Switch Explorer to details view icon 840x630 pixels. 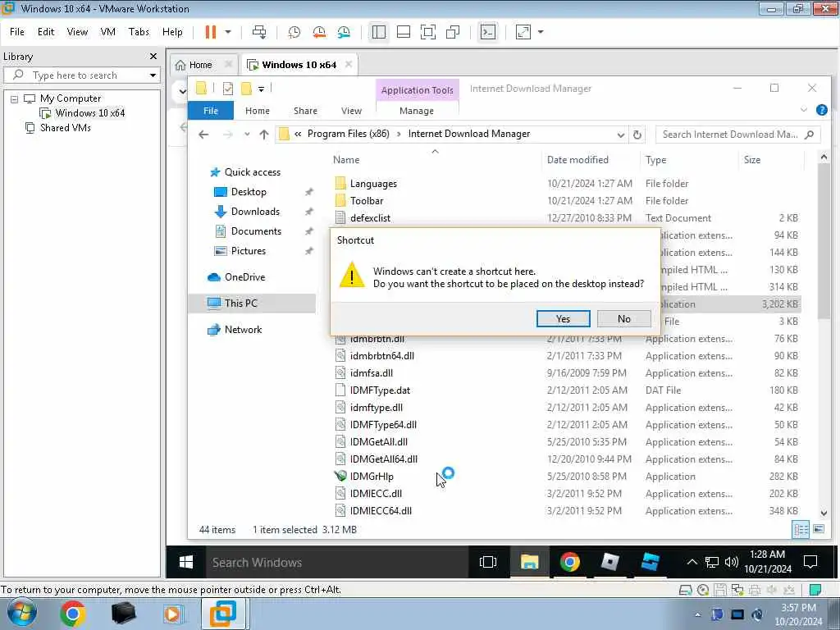tap(801, 530)
